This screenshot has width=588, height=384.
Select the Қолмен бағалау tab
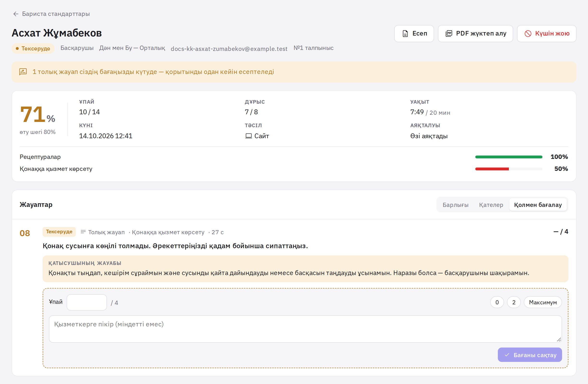[538, 205]
